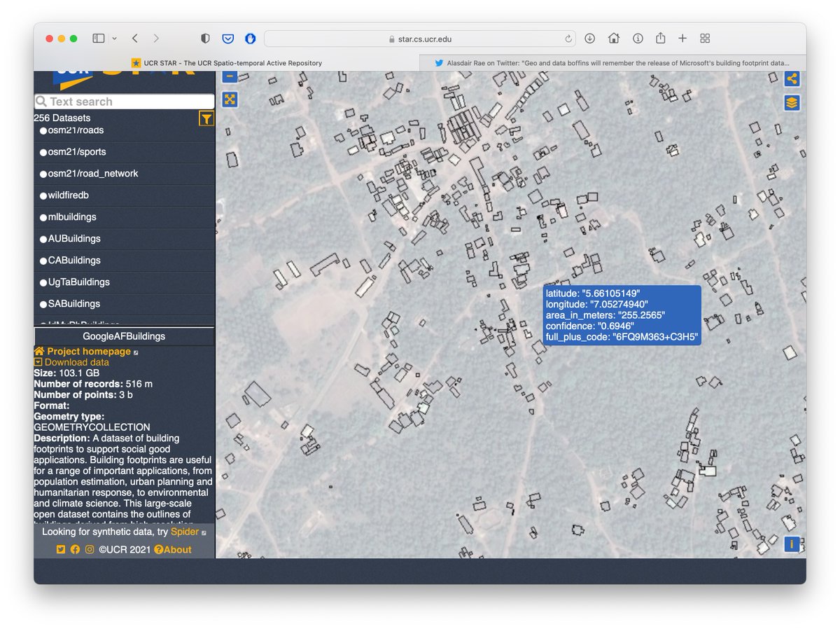Click the map zoom out minus button

coord(230,76)
